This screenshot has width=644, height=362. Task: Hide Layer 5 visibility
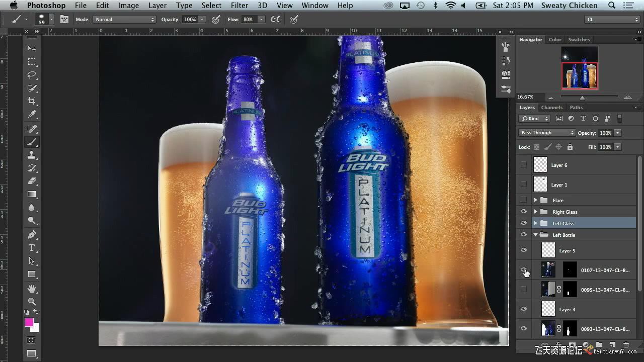(524, 250)
